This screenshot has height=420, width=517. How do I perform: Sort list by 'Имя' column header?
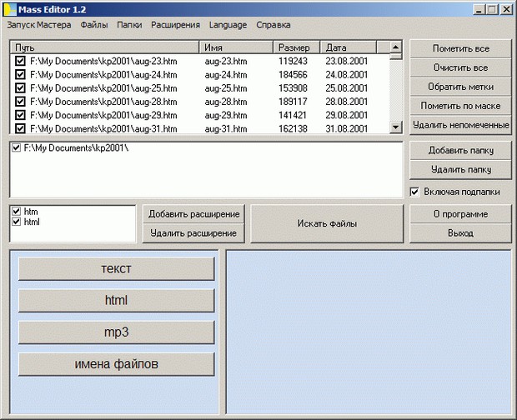point(238,47)
